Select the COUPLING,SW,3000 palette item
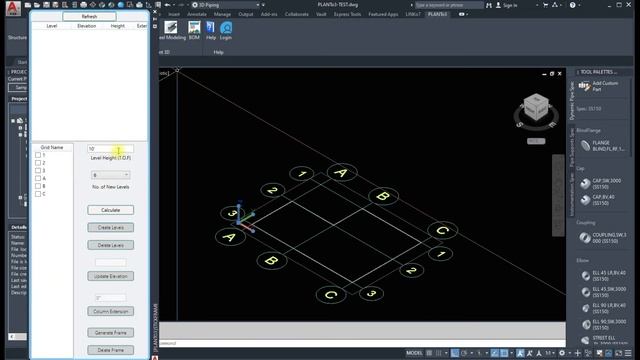Image resolution: width=640 pixels, height=360 pixels. tap(603, 238)
